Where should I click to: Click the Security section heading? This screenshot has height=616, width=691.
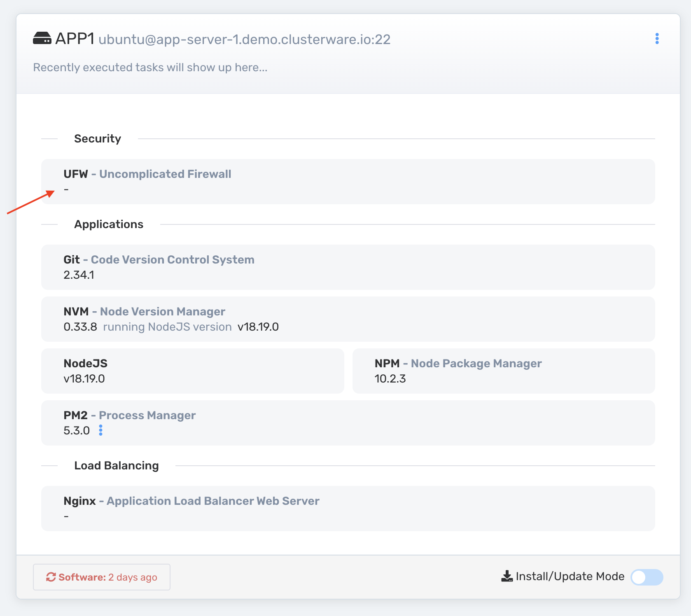98,138
